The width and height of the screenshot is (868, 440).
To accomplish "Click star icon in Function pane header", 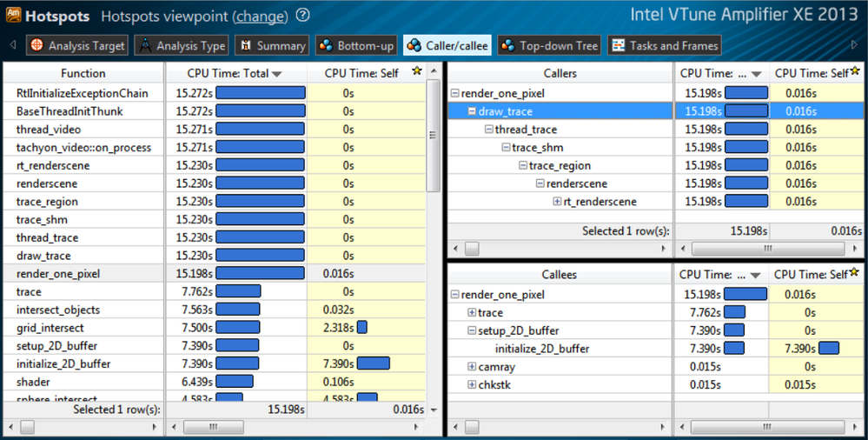I will [x=417, y=70].
